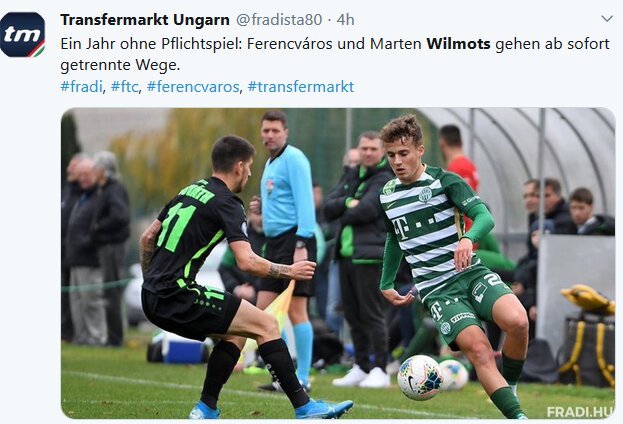Browse the #transfermarkt hashtag
The width and height of the screenshot is (623, 424).
(300, 87)
